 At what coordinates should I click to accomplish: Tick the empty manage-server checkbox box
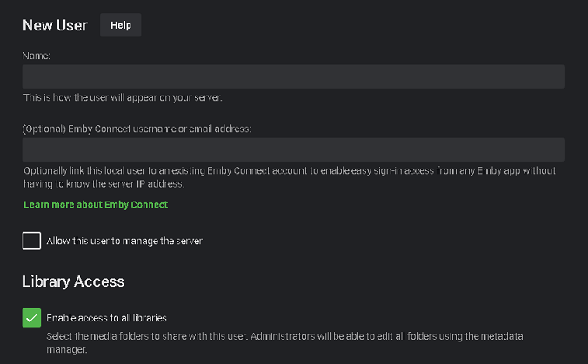(31, 241)
